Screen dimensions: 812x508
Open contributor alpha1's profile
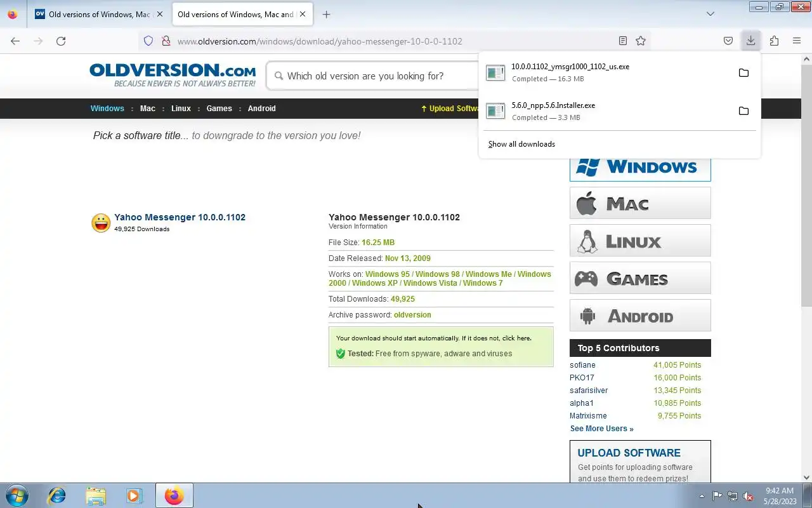582,403
